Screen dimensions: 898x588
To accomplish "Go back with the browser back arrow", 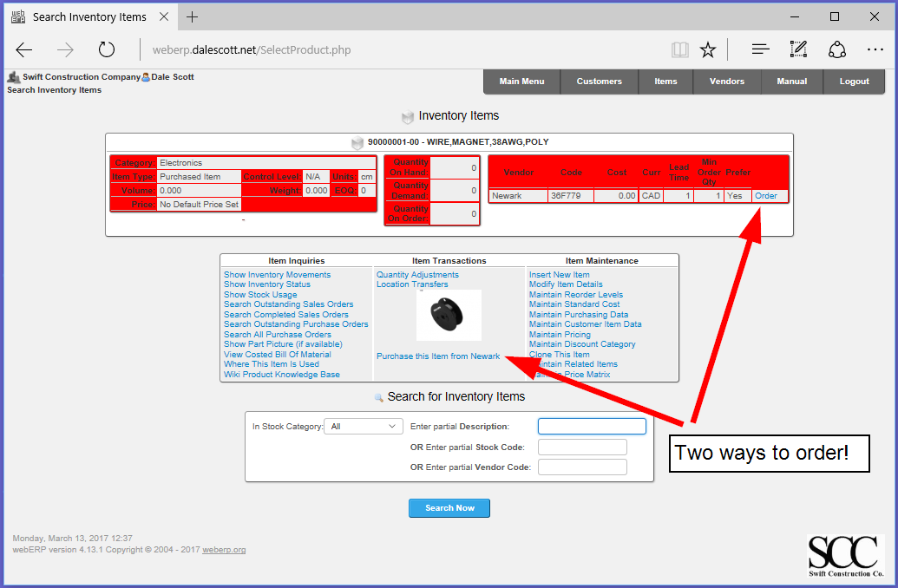I will click(24, 49).
